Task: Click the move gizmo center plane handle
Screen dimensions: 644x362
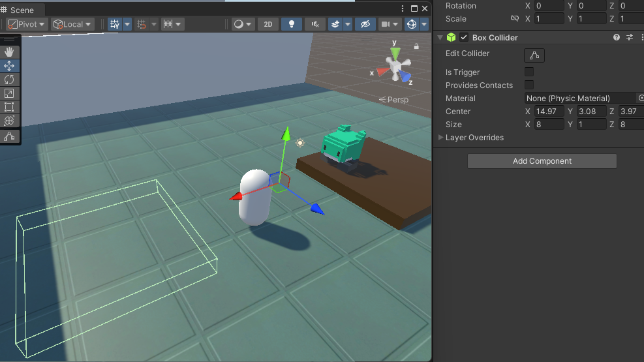Action: point(280,181)
